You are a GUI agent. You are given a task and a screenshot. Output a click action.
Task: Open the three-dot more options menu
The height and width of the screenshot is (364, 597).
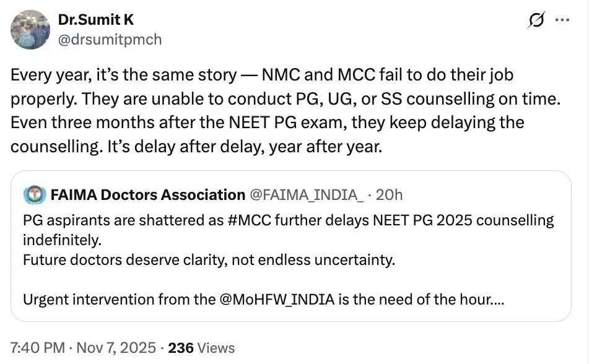point(562,20)
